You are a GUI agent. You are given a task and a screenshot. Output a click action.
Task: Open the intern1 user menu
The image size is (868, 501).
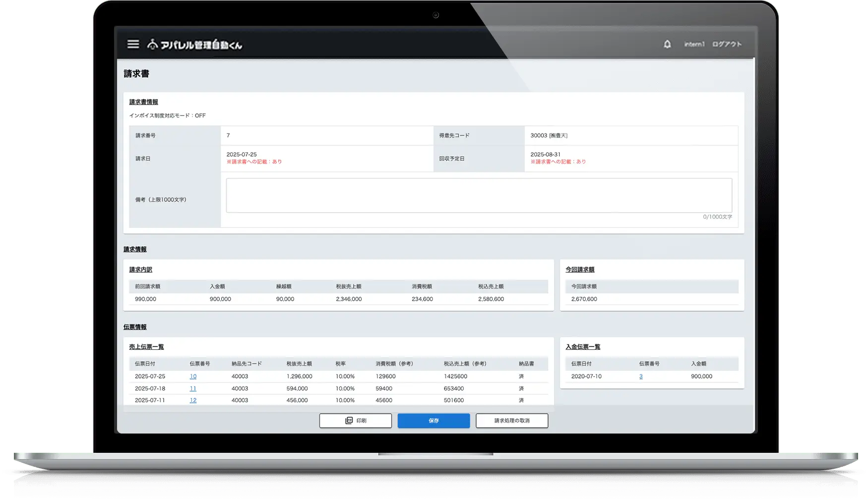[694, 44]
